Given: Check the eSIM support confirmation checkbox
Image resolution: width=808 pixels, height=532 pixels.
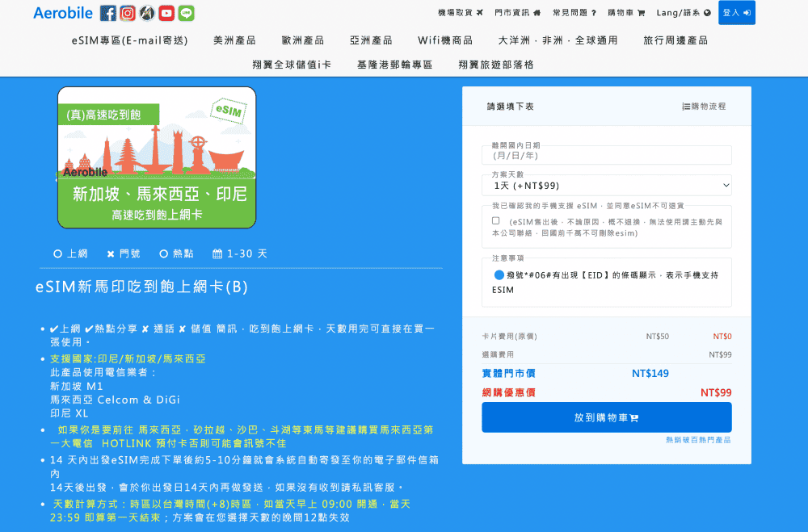Looking at the screenshot, I should [x=496, y=220].
